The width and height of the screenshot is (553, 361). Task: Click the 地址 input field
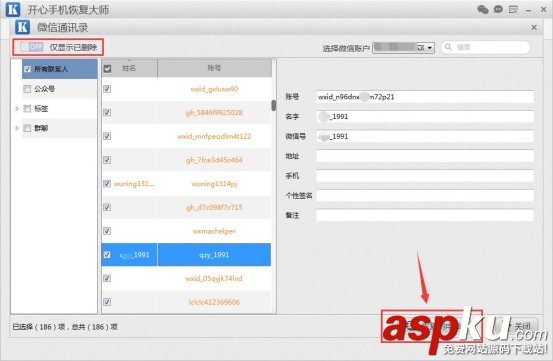point(425,156)
